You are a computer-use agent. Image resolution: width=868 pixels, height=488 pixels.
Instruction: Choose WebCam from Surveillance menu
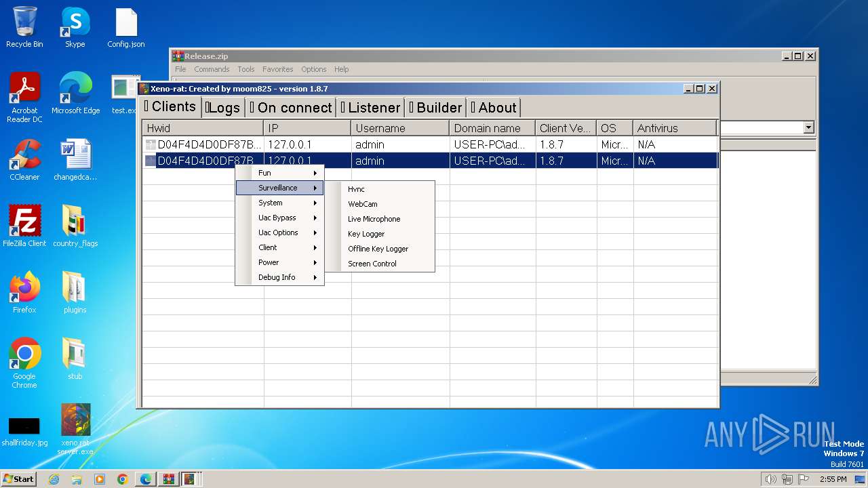point(380,204)
